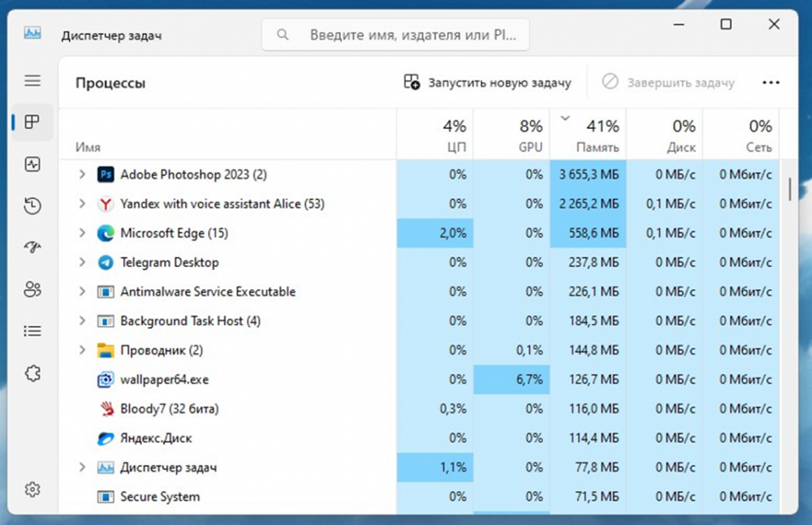Open the Users page in sidebar
812x525 pixels.
coord(32,289)
